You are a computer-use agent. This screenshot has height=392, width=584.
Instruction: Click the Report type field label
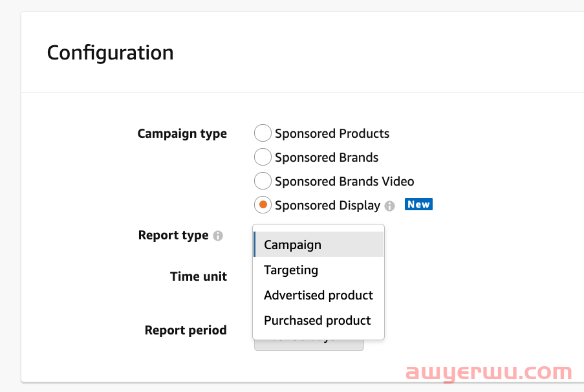pyautogui.click(x=173, y=235)
